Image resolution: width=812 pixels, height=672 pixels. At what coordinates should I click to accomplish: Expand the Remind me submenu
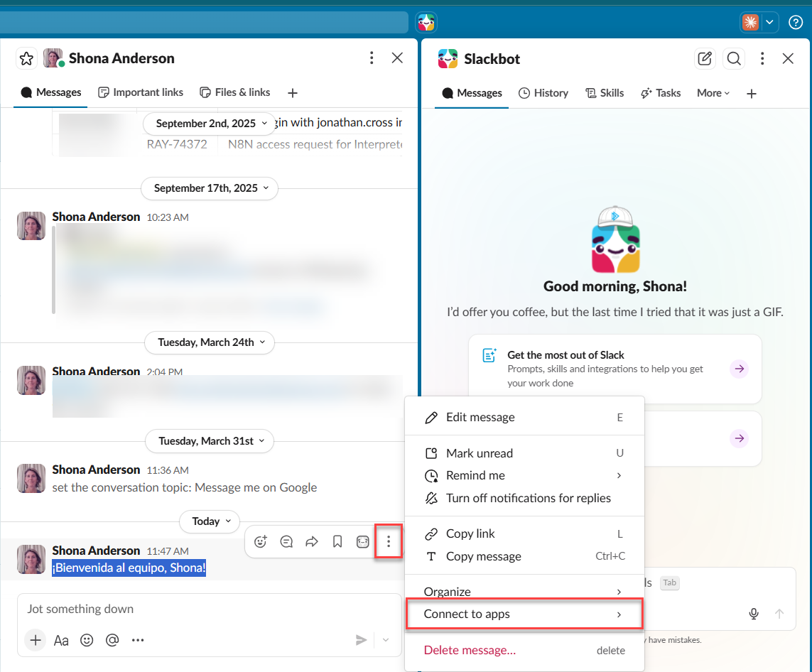pos(524,475)
